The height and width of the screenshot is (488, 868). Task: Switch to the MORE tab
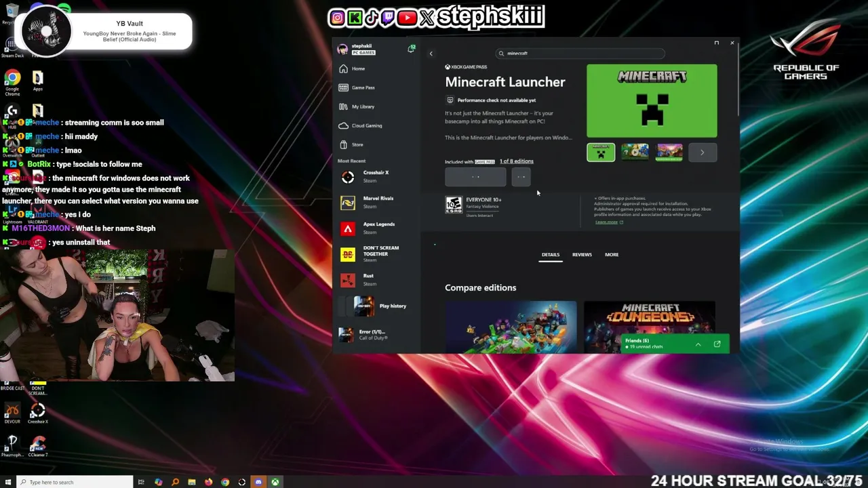612,255
